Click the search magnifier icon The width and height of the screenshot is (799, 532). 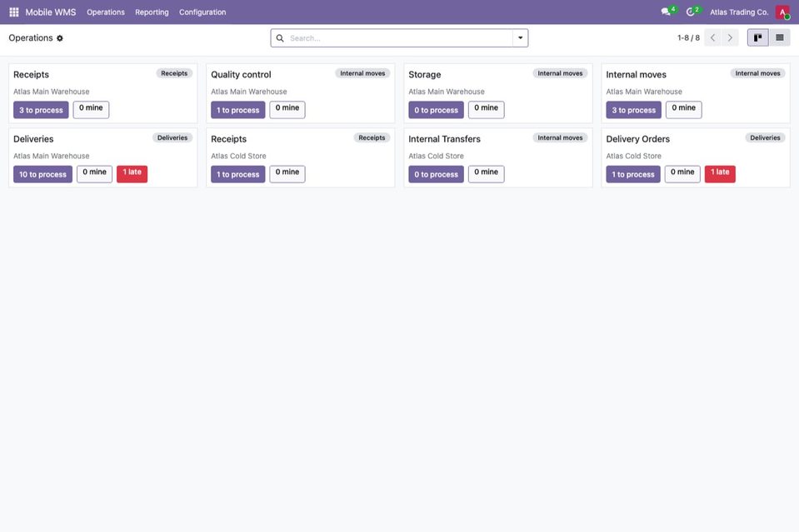click(280, 38)
